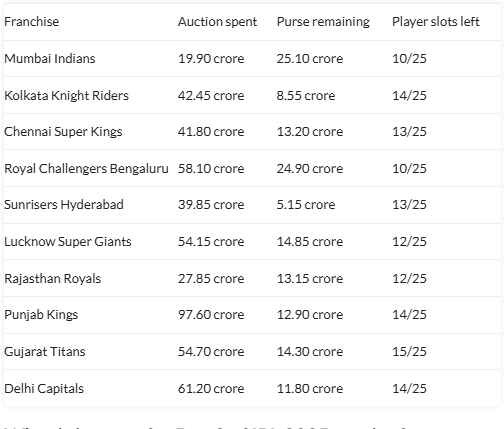
Task: Select the Lucknow Super Giants cell
Action: pyautogui.click(x=68, y=242)
